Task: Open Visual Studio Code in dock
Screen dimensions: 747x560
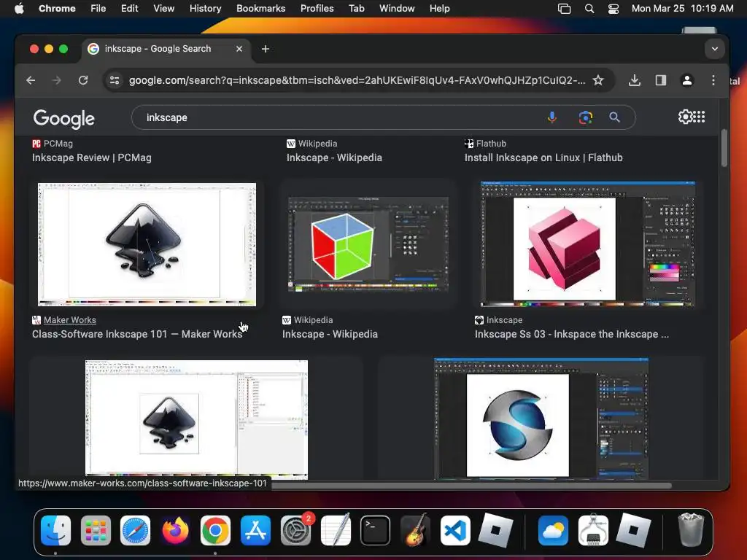Action: [455, 530]
